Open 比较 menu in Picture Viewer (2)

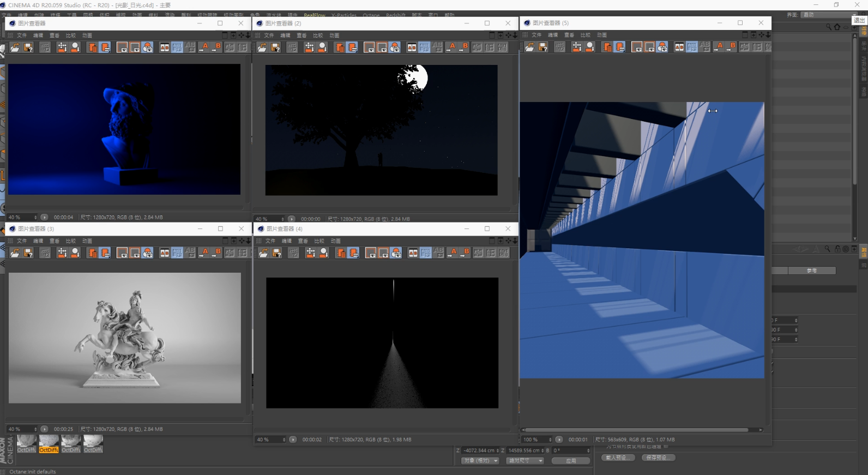318,35
